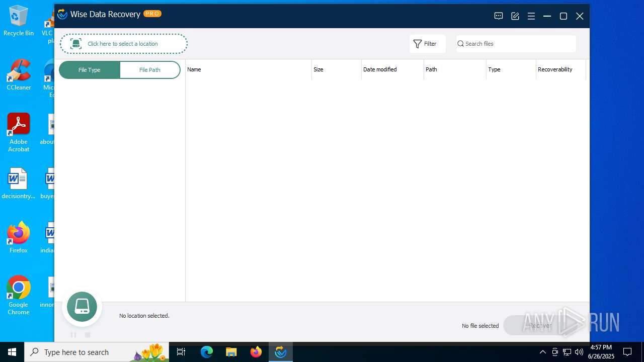
Task: Sort by the Type column header
Action: (511, 69)
